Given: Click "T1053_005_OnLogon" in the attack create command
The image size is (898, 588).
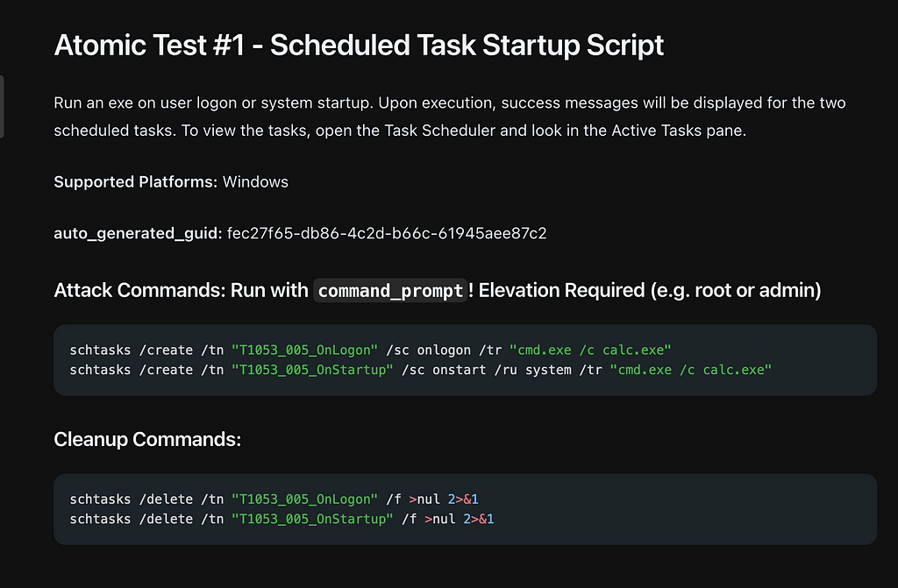Looking at the screenshot, I should [304, 350].
